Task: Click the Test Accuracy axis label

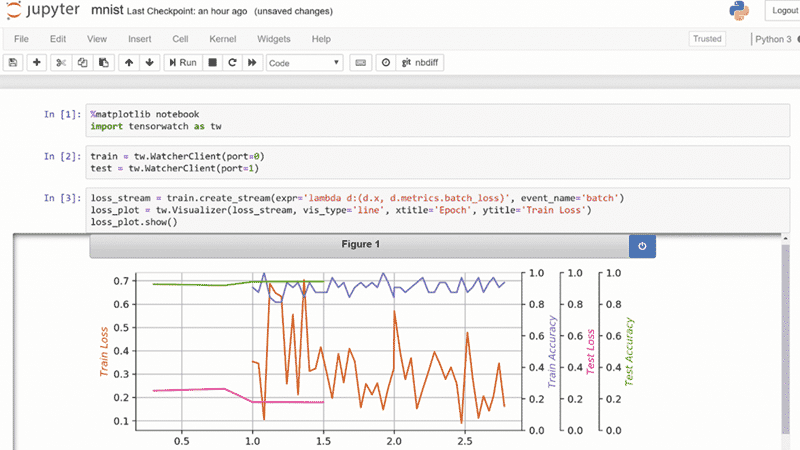Action: 629,352
